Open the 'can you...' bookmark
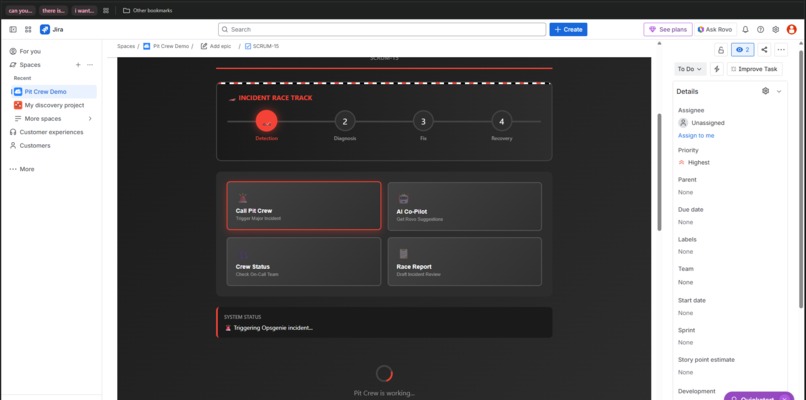 pos(21,10)
